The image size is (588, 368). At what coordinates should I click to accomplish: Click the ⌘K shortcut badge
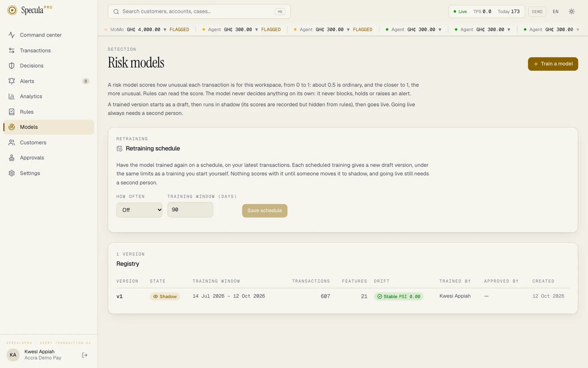coord(280,11)
